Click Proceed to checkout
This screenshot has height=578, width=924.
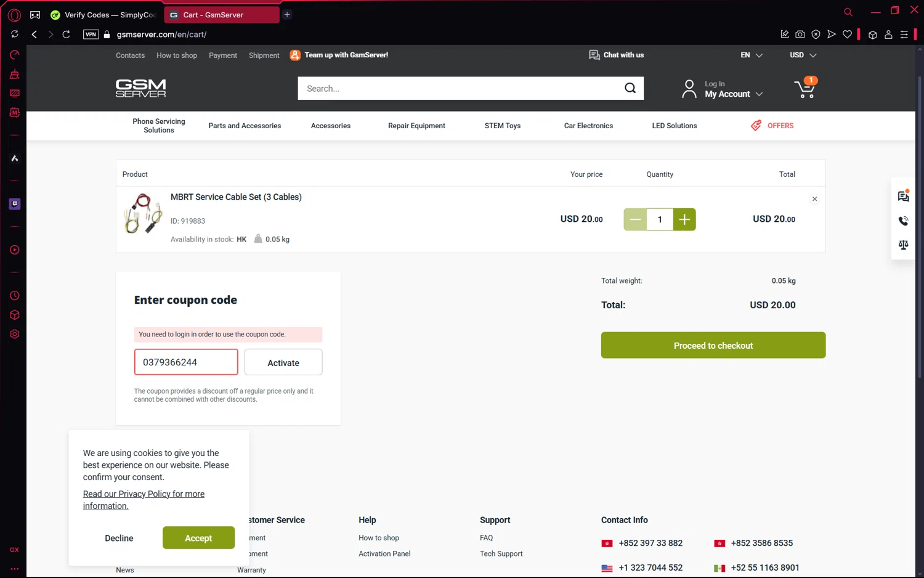pyautogui.click(x=713, y=345)
